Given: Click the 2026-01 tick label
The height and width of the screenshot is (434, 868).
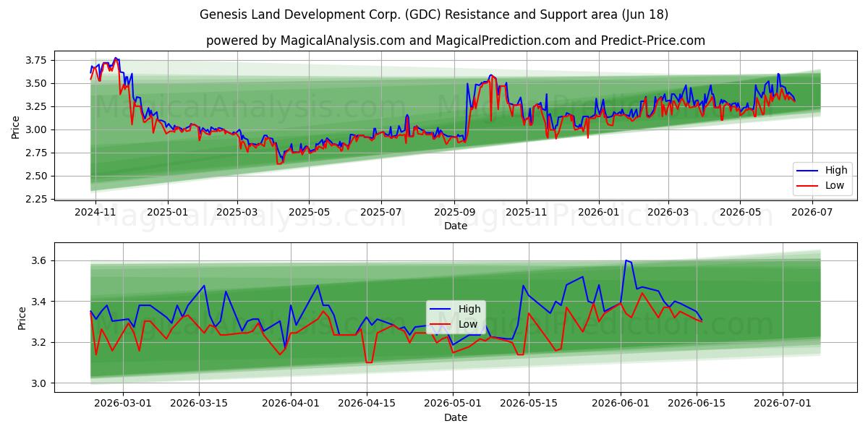Looking at the screenshot, I should pyautogui.click(x=598, y=212).
